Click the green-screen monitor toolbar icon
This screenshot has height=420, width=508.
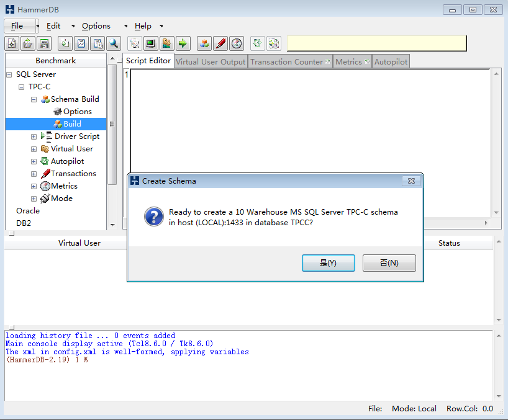pyautogui.click(x=151, y=43)
